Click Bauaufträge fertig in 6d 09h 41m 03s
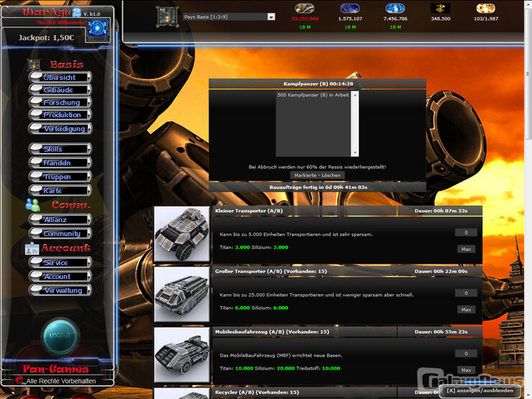Screen dimensions: 532x399 pos(318,188)
